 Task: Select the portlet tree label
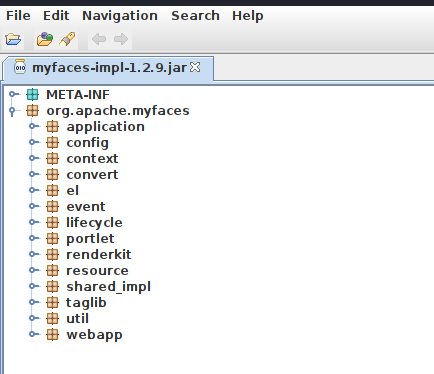(x=90, y=239)
